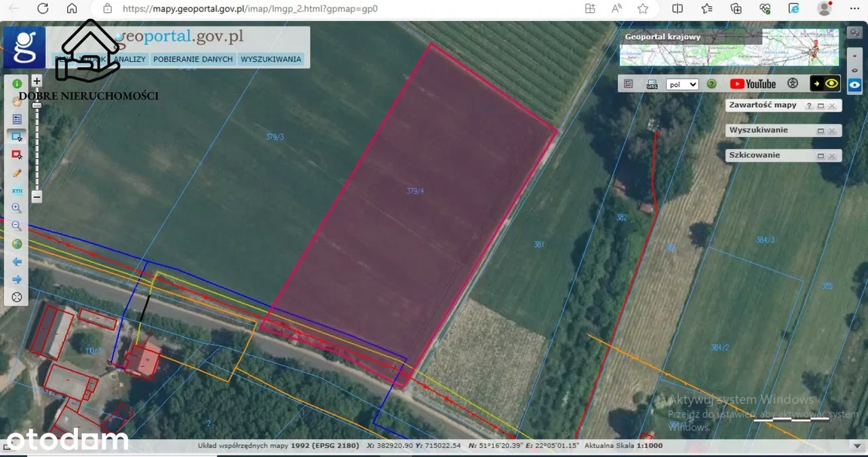Click the green info tool icon

17,83
